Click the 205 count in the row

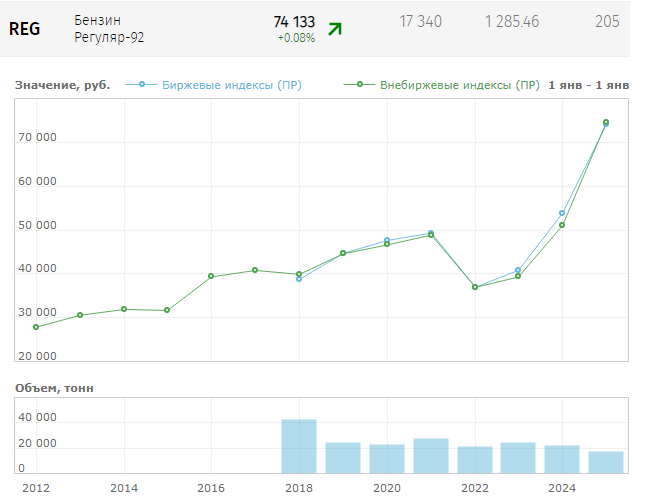point(606,21)
